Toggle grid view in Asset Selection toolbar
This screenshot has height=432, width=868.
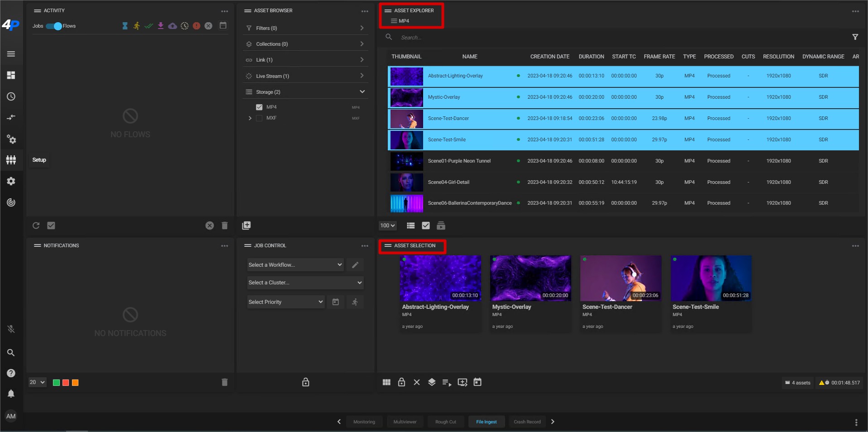tap(386, 382)
